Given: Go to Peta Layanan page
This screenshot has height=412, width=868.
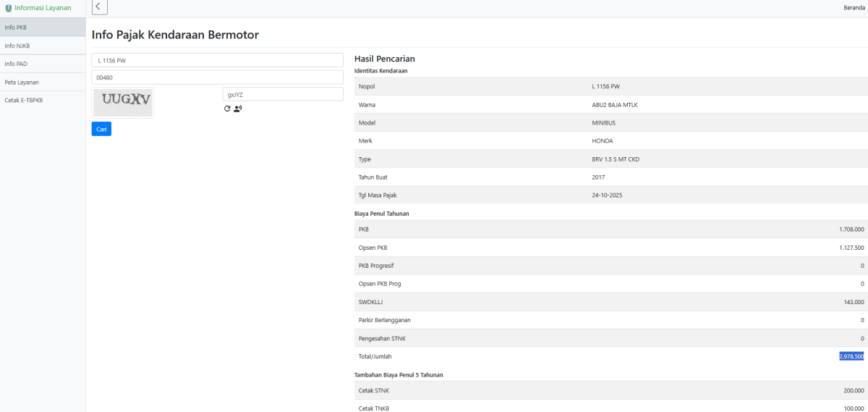Looking at the screenshot, I should click(x=43, y=82).
